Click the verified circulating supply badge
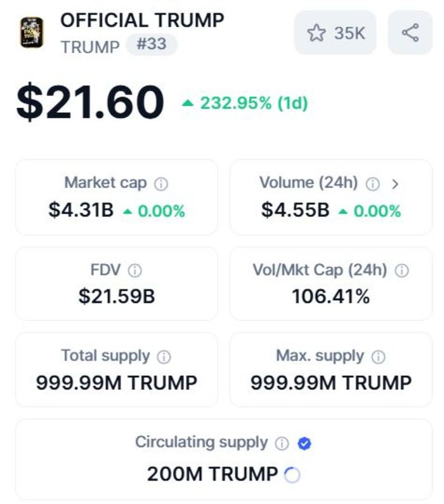Image resolution: width=444 pixels, height=504 pixels. (x=304, y=444)
